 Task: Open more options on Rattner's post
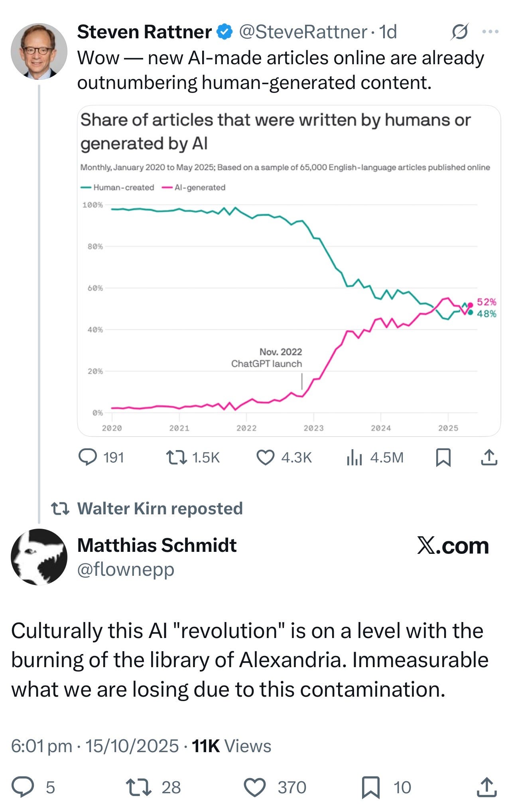point(490,32)
